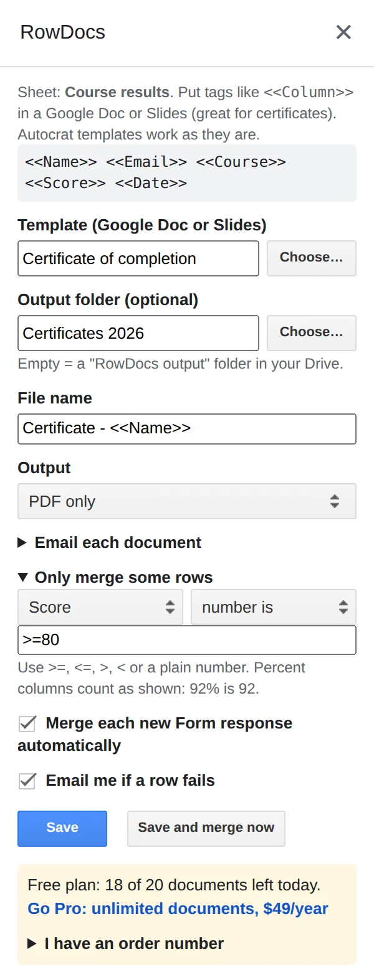Expand I have an order number
Image resolution: width=374 pixels, height=980 pixels.
[126, 943]
